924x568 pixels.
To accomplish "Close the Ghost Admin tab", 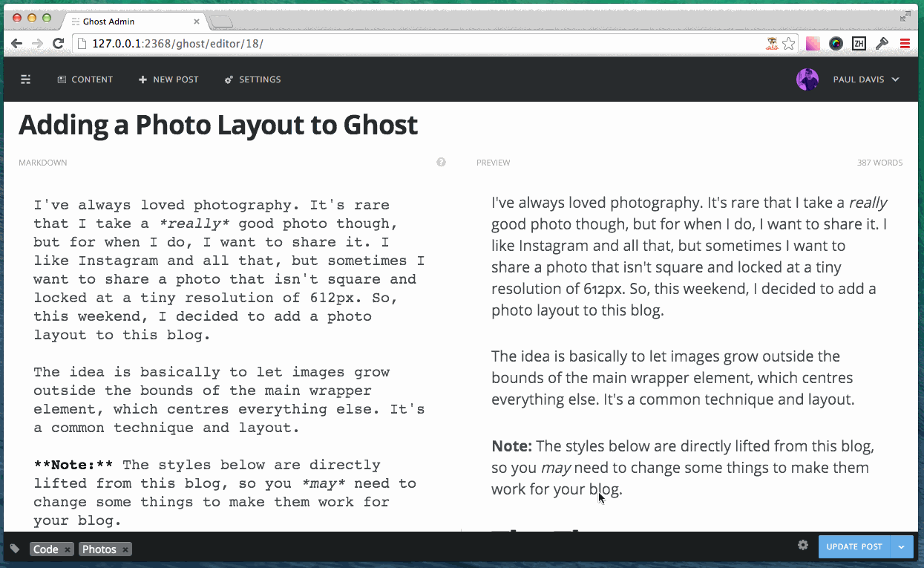I will pos(197,22).
